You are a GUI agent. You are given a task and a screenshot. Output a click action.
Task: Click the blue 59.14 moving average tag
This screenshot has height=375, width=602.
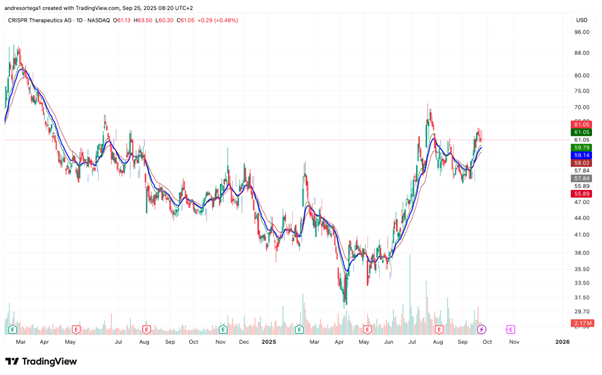581,155
